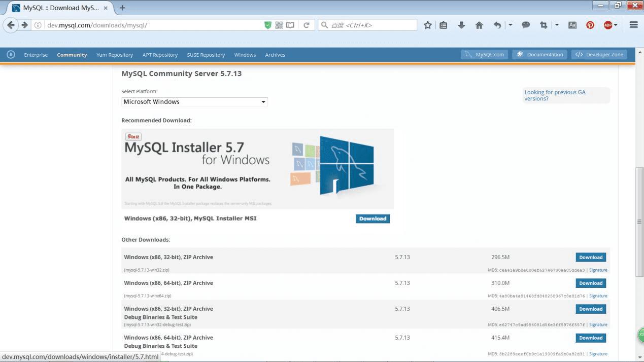Bookmark this page with the star icon
Viewport: 644px width, 362px height.
point(427,24)
